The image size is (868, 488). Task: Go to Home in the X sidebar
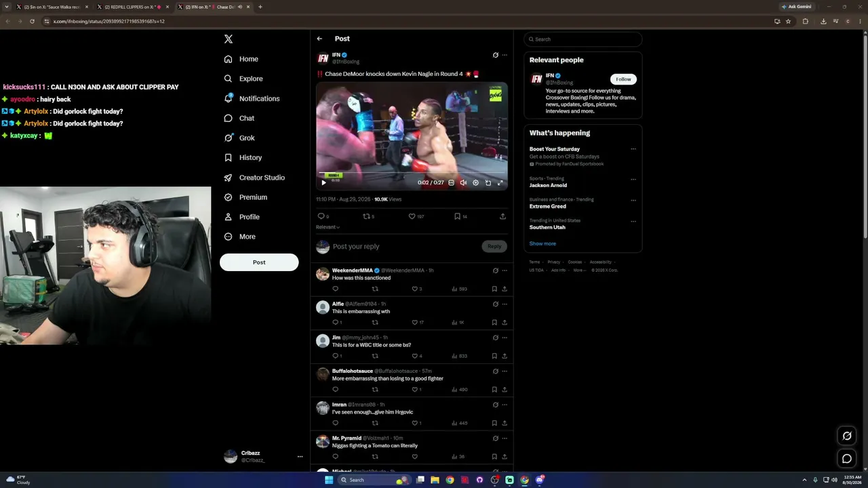click(x=241, y=59)
